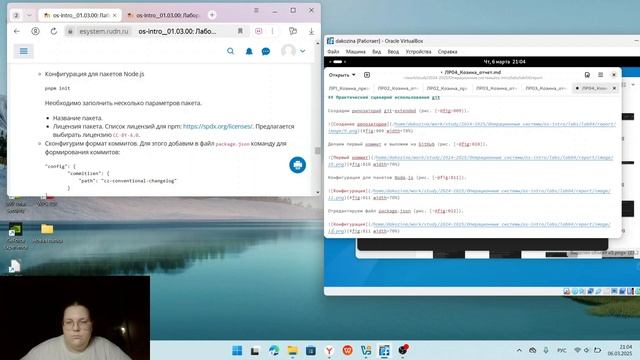Viewport: 640px width, 360px height.
Task: Open OBS Studio from the taskbar
Action: click(403, 350)
